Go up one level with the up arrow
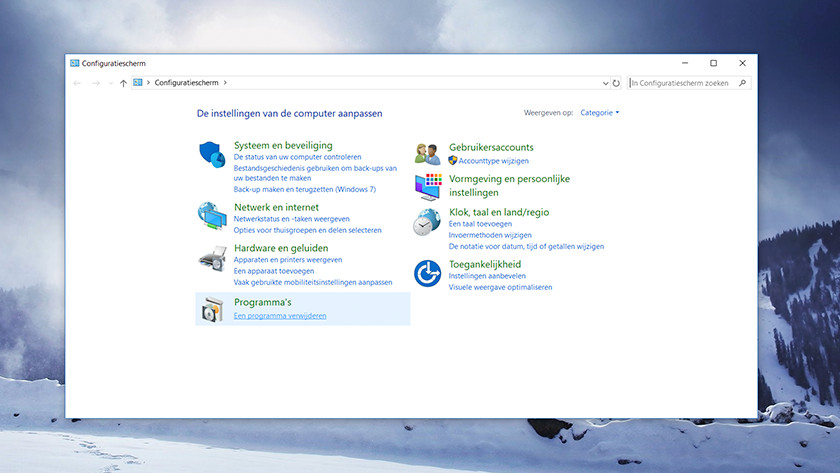The width and height of the screenshot is (840, 473). coord(123,83)
